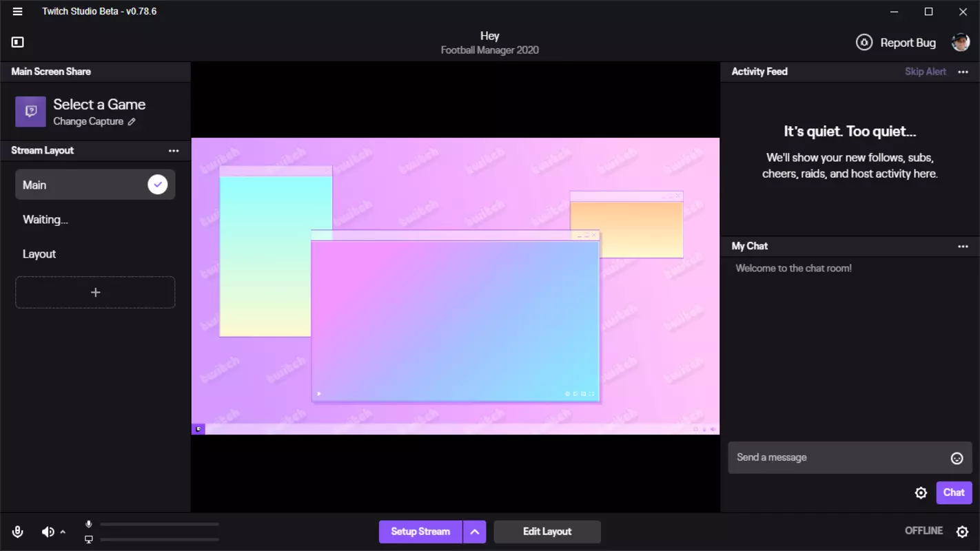Click the Select a Game capture icon
The width and height of the screenshot is (980, 551).
[x=30, y=112]
